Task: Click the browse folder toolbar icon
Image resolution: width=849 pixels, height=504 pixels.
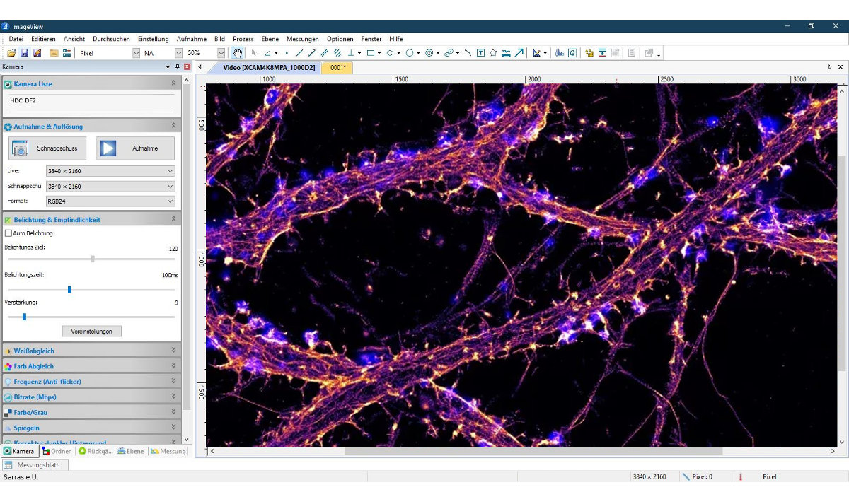Action: [54, 52]
